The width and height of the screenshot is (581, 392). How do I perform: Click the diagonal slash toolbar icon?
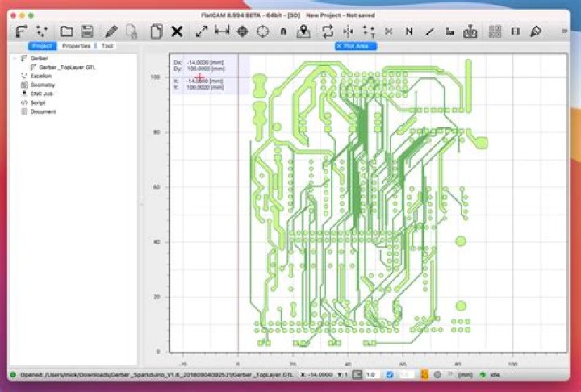[429, 32]
